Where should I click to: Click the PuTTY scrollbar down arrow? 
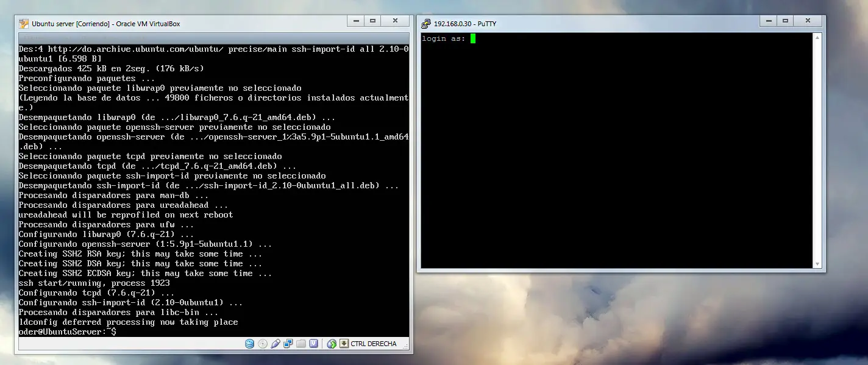(x=817, y=264)
